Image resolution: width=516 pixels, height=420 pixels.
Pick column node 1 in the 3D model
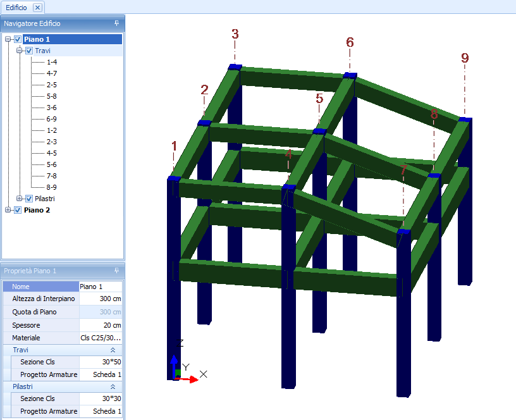tap(174, 179)
